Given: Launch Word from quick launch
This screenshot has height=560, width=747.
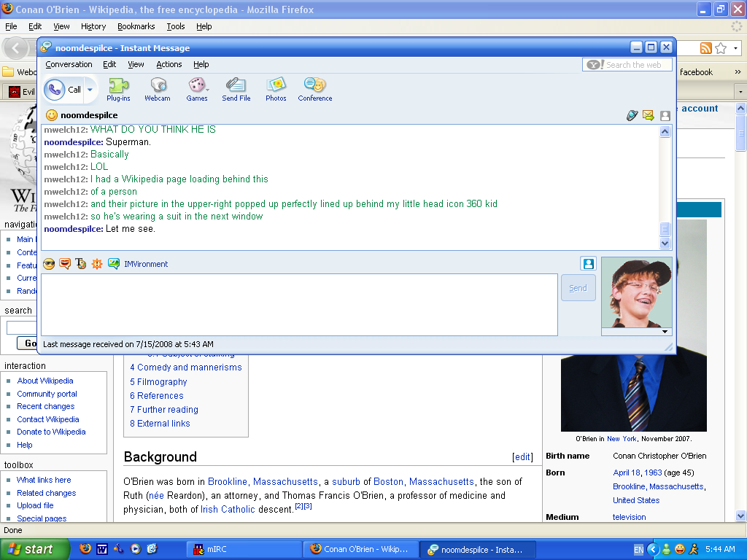Looking at the screenshot, I should tap(102, 549).
